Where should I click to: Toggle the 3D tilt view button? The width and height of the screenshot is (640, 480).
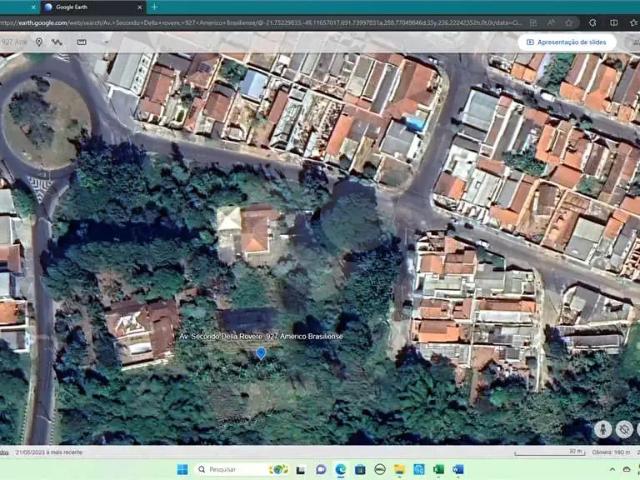624,429
